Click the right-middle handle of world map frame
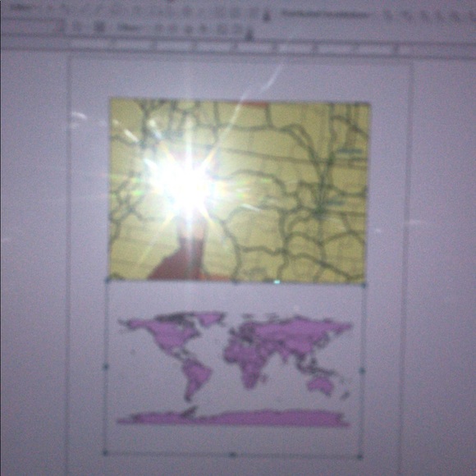This screenshot has height=476, width=476. click(x=362, y=370)
